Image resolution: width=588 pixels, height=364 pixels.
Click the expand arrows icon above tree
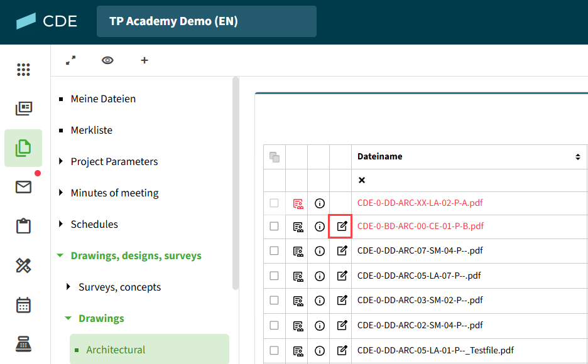coord(70,60)
